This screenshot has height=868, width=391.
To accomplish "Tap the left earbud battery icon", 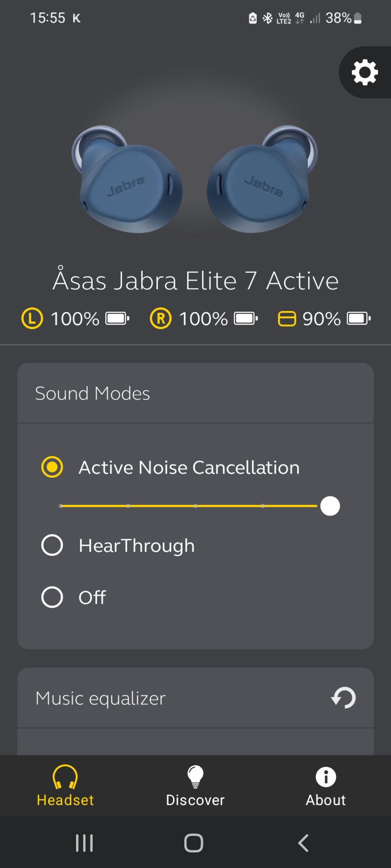I will pos(118,319).
